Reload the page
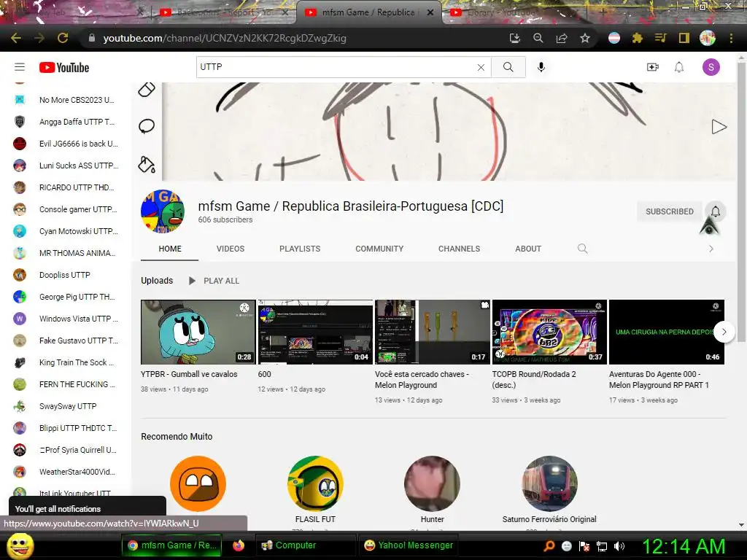The image size is (747, 560). [x=63, y=38]
